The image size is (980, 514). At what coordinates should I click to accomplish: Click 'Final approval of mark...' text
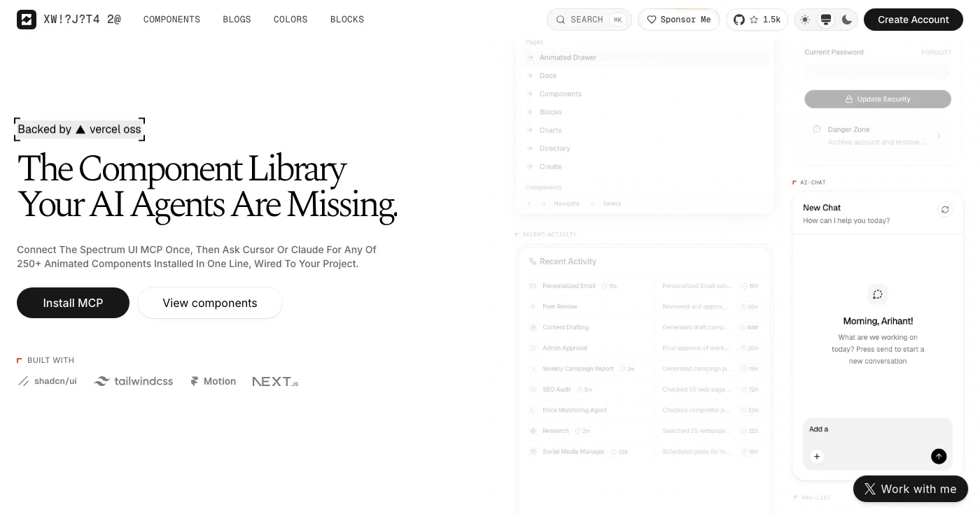click(696, 348)
